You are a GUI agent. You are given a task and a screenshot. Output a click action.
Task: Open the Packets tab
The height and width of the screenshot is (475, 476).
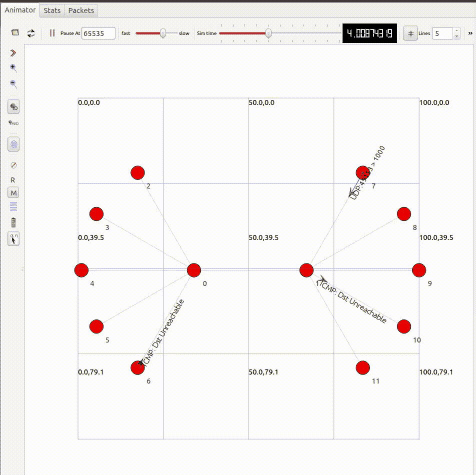pos(81,10)
